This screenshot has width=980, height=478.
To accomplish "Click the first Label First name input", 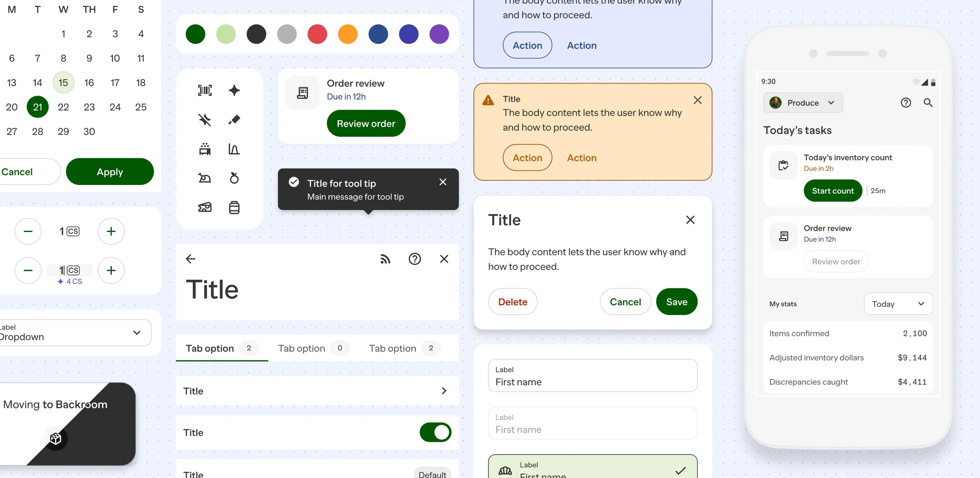I will 592,376.
